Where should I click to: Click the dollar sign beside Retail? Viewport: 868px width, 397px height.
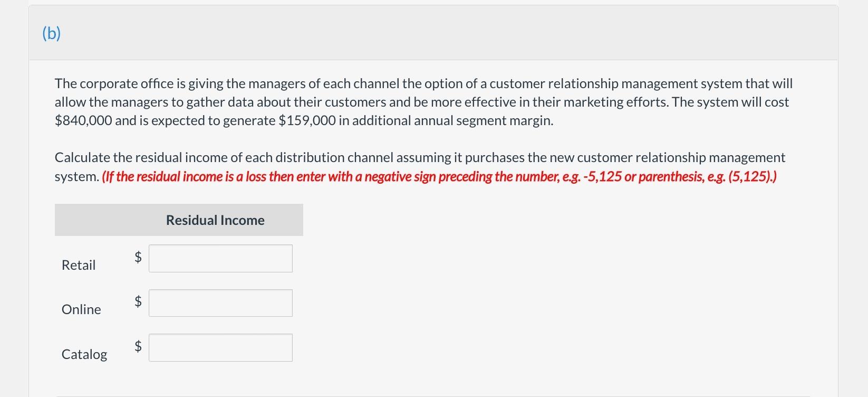click(x=137, y=257)
